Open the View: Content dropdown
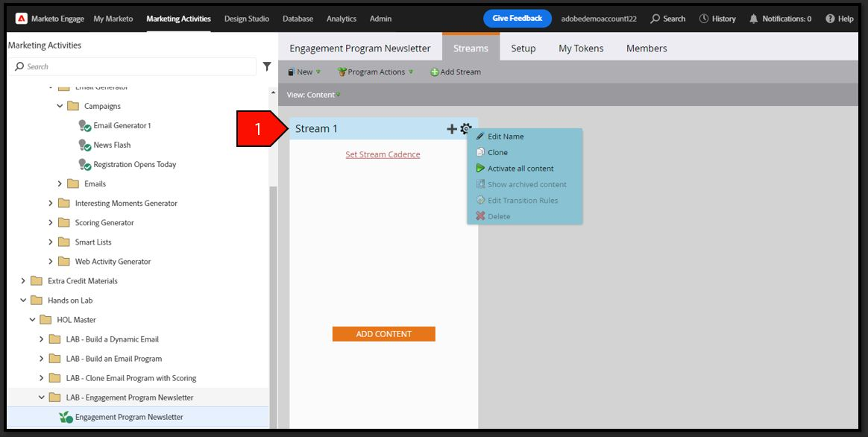 point(313,95)
